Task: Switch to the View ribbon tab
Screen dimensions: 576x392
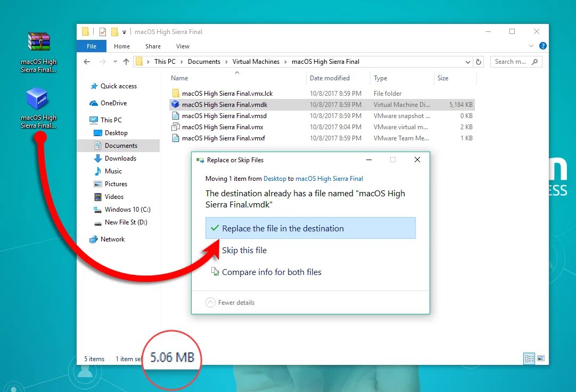Action: click(183, 46)
